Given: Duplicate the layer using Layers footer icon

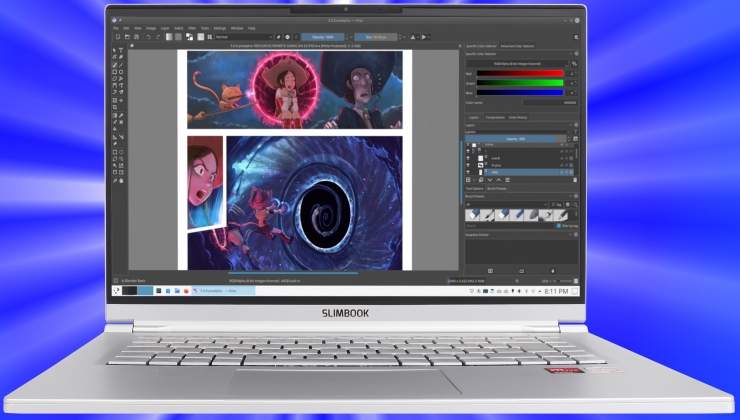Looking at the screenshot, I should (x=481, y=180).
